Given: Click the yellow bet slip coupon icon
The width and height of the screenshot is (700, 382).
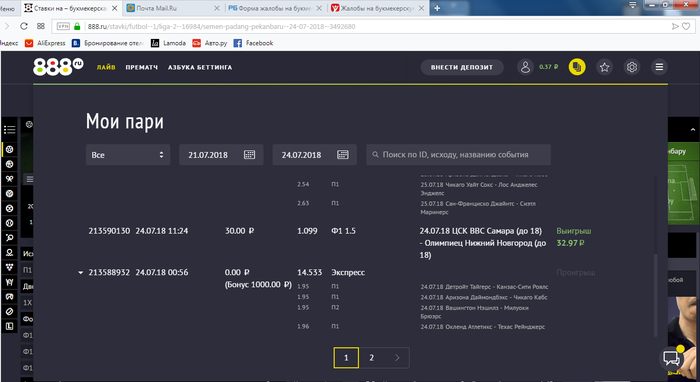Looking at the screenshot, I should 577,67.
